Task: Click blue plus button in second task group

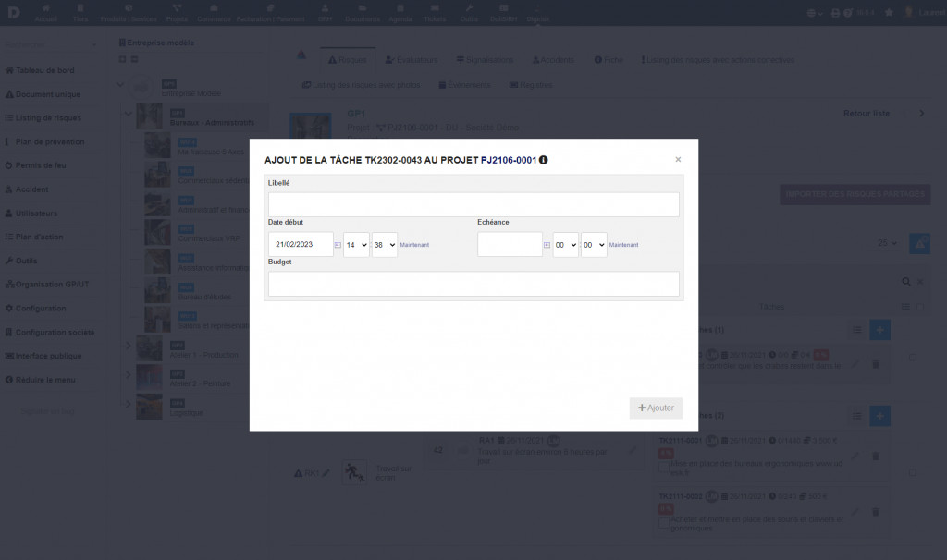Action: pyautogui.click(x=880, y=416)
